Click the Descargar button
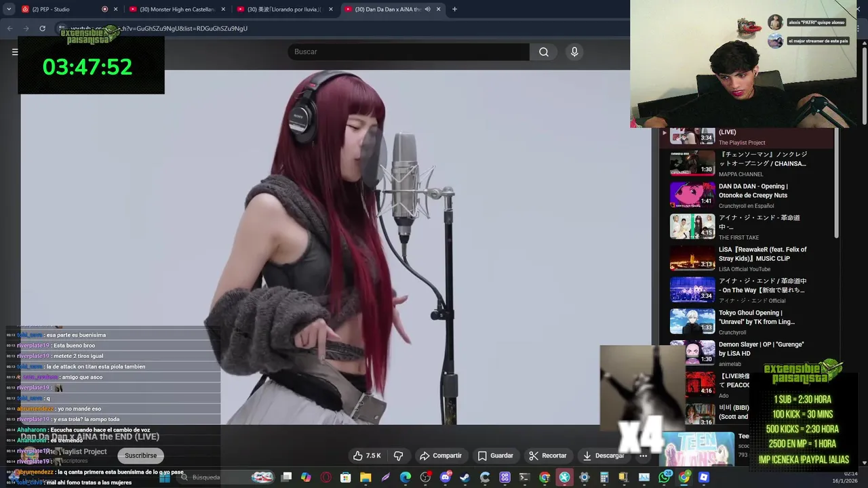868x488 pixels. [x=604, y=455]
